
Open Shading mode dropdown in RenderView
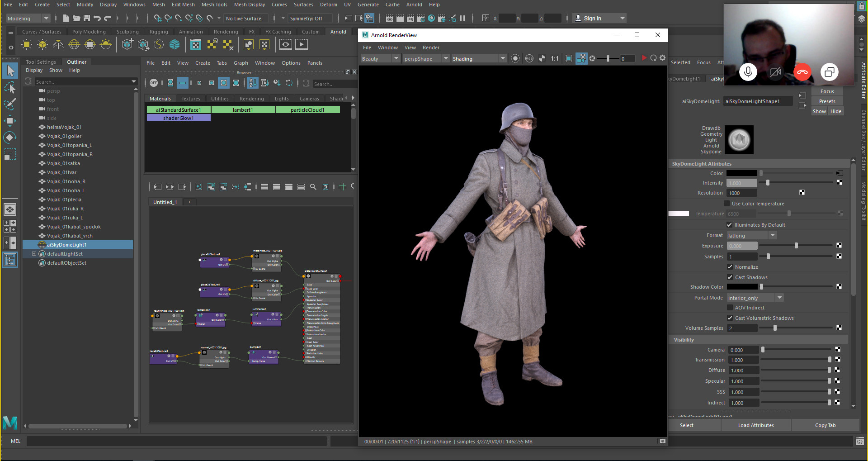click(479, 58)
